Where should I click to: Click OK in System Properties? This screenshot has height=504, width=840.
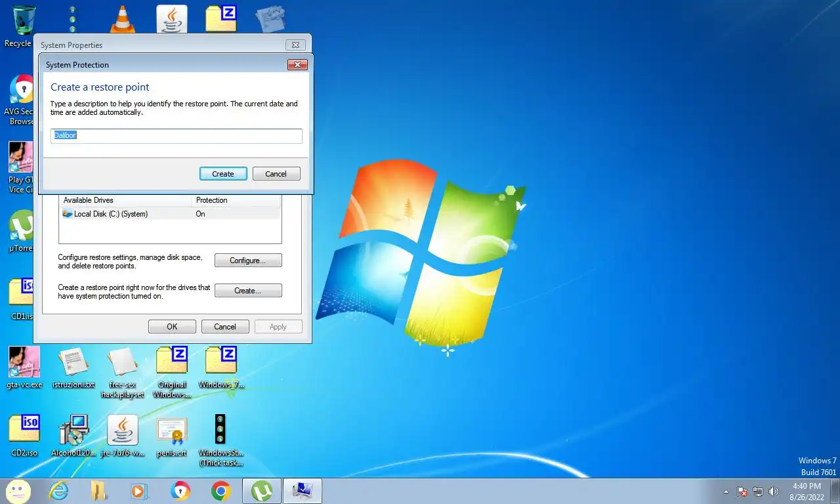pos(172,327)
